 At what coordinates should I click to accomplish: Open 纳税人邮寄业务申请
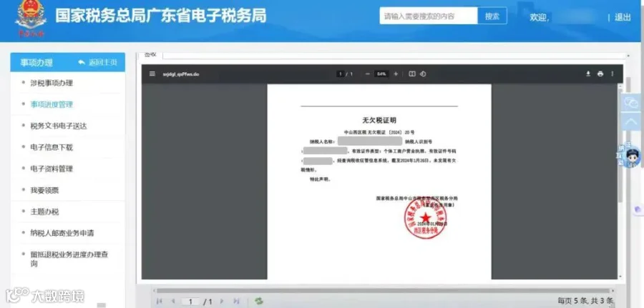tap(62, 233)
